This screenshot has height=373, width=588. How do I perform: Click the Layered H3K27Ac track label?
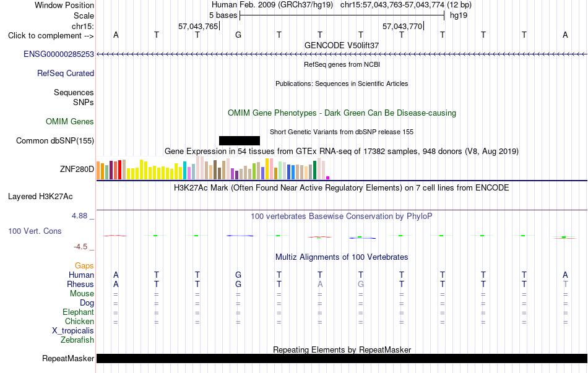click(40, 197)
